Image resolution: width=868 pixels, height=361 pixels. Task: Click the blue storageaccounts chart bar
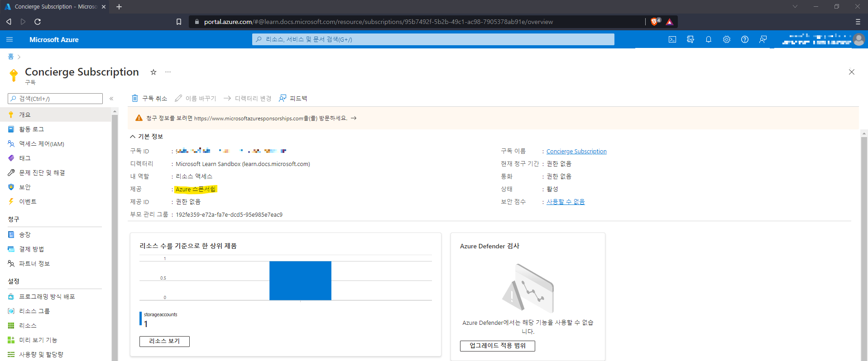(300, 280)
